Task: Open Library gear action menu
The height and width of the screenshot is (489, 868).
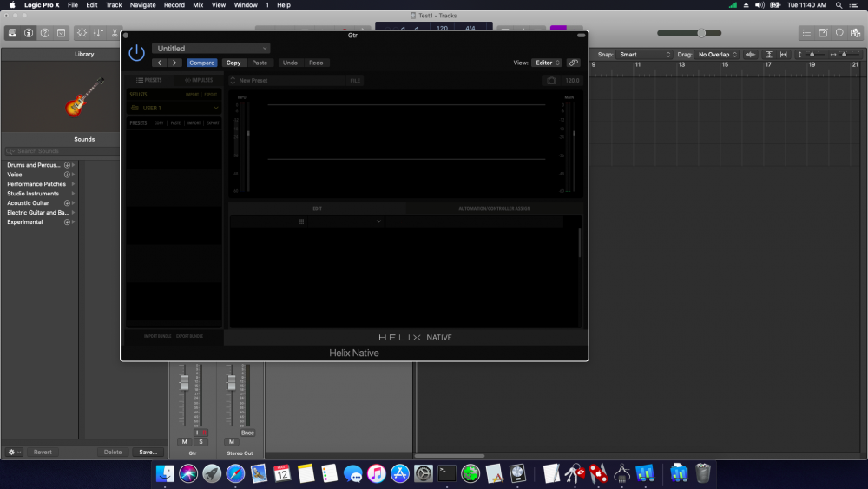Action: click(x=15, y=452)
